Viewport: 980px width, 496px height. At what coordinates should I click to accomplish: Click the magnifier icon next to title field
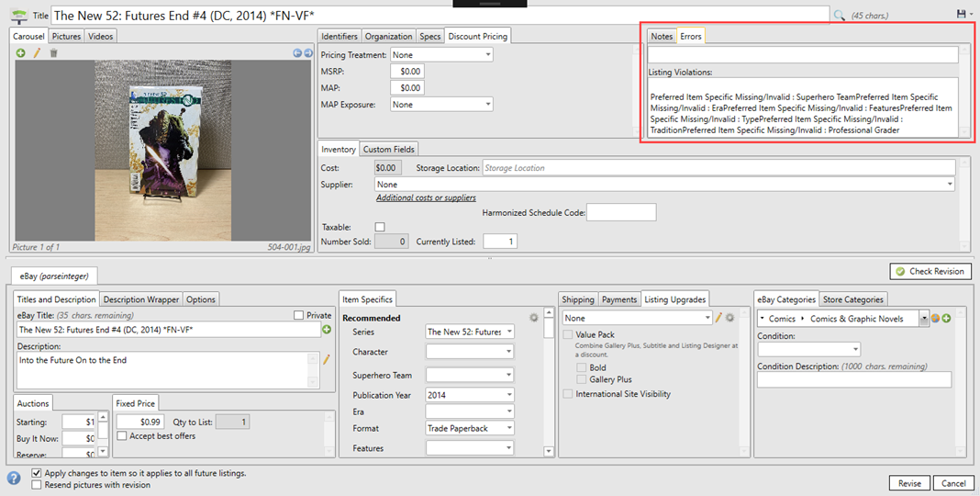coord(840,15)
